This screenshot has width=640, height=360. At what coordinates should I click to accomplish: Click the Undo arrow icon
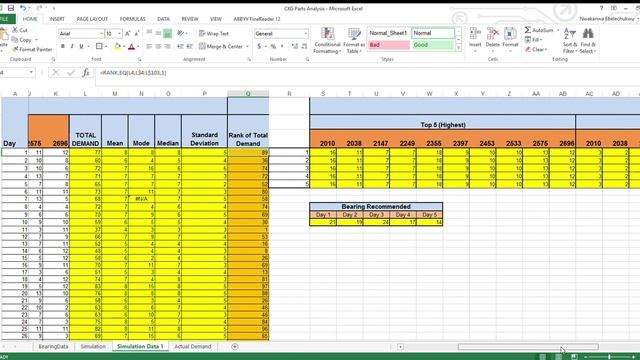[23, 8]
